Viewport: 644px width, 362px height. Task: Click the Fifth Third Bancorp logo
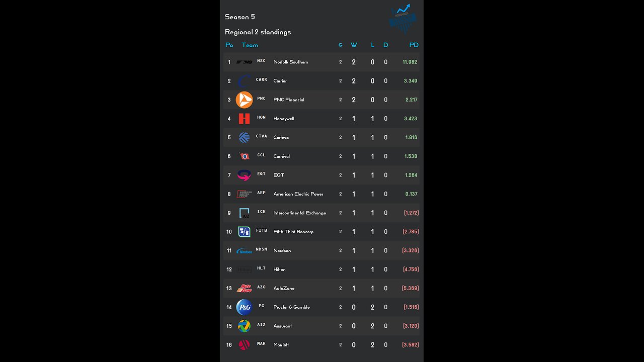click(245, 232)
